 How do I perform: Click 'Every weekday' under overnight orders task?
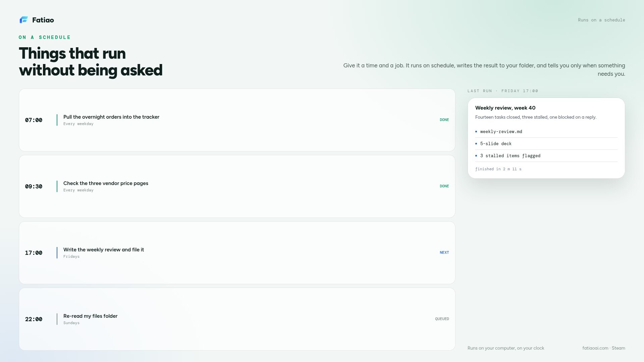click(x=78, y=124)
